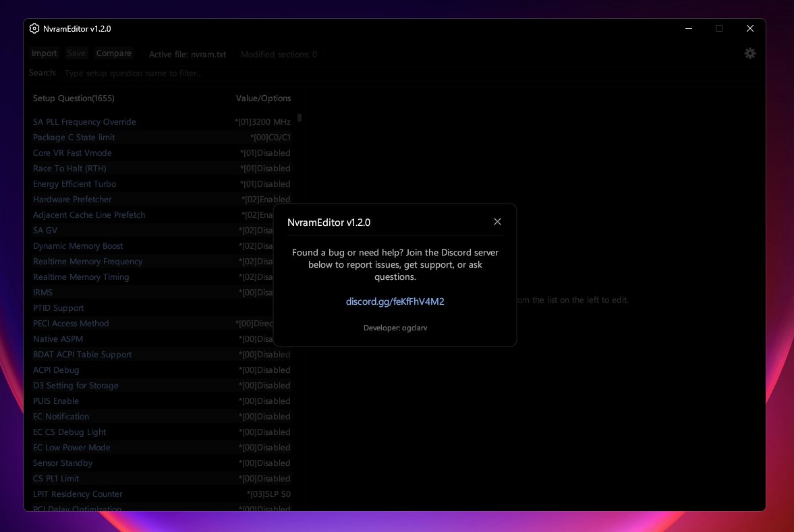The height and width of the screenshot is (532, 794).
Task: Select the Hardware Prefetcher row
Action: [161, 200]
